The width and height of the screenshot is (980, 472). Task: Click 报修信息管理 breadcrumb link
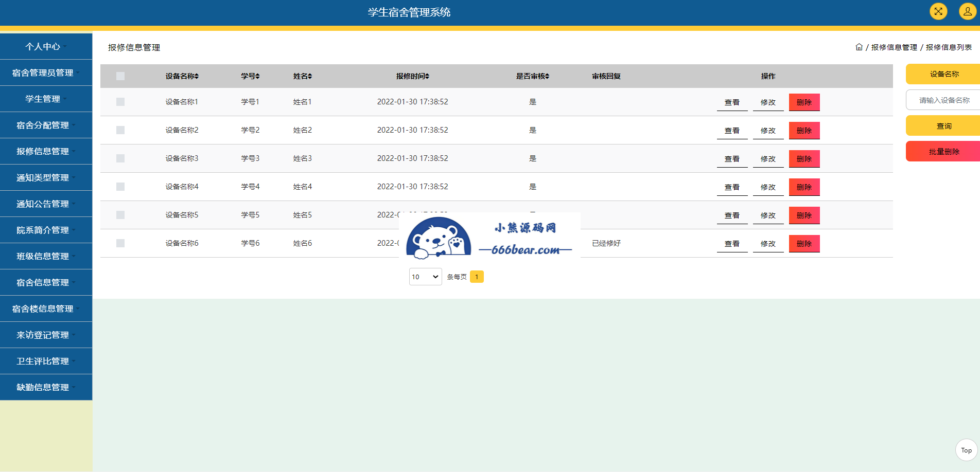(x=894, y=47)
